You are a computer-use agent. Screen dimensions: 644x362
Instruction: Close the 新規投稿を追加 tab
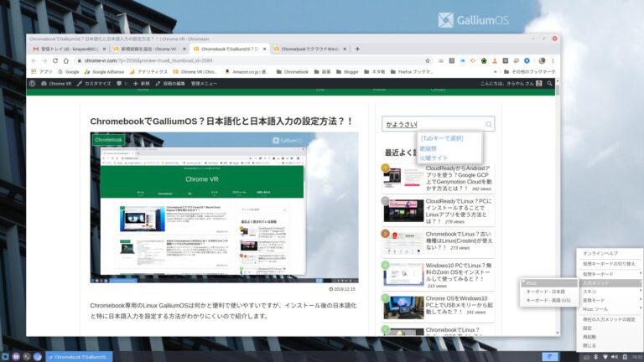pyautogui.click(x=184, y=49)
